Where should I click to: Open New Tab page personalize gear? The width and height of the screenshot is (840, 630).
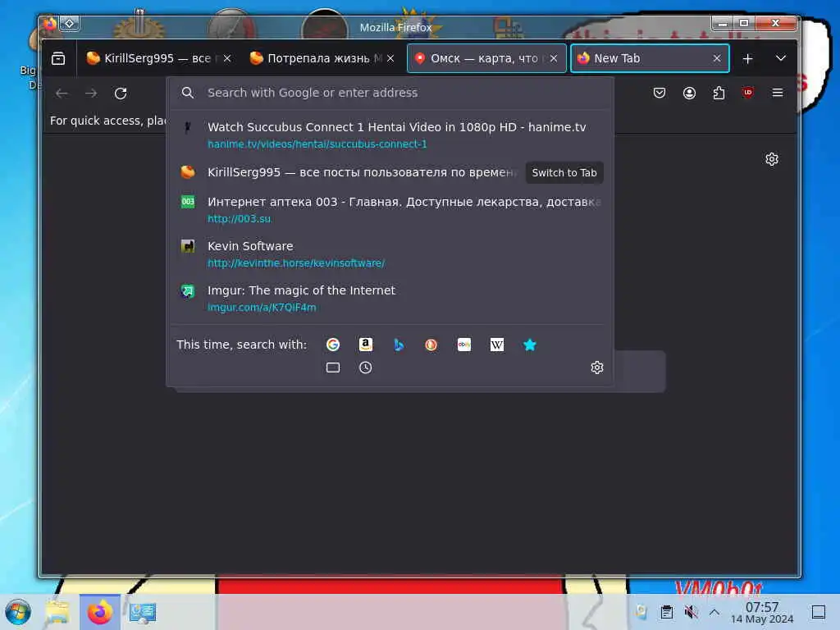point(772,159)
